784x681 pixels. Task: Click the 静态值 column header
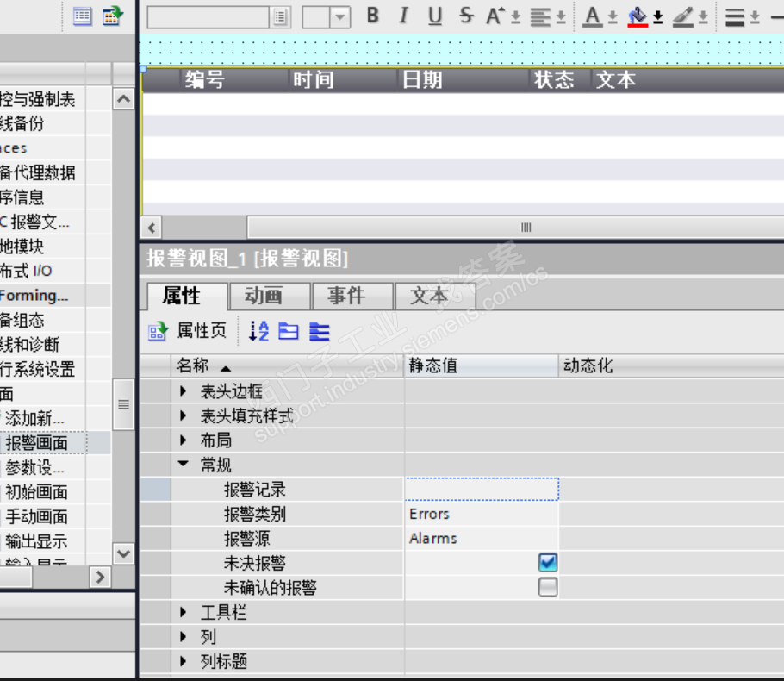[x=481, y=365]
